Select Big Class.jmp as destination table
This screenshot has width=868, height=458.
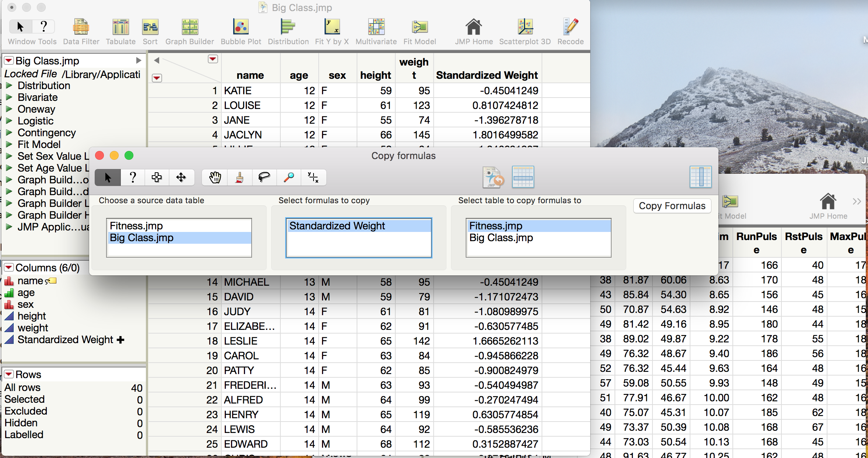pos(501,238)
